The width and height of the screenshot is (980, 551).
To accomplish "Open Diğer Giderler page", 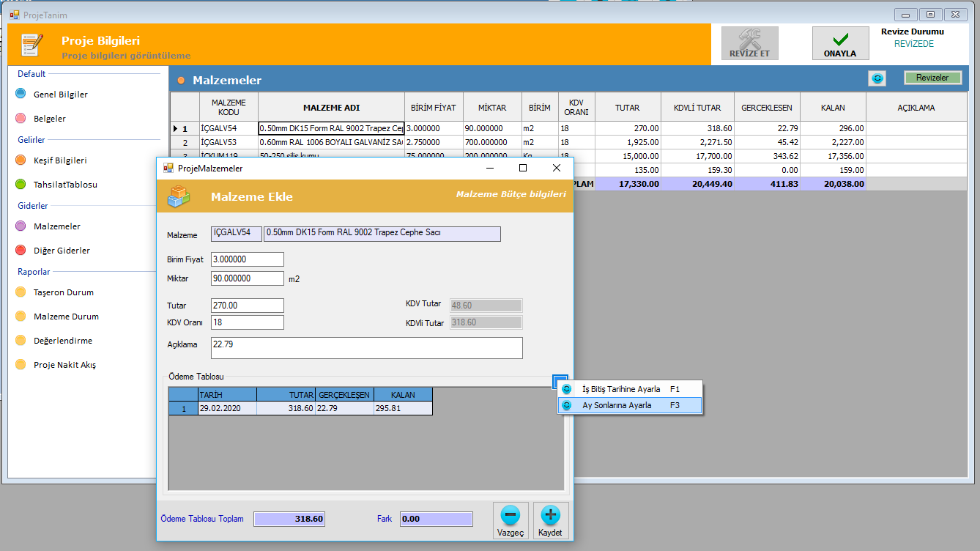I will [x=62, y=251].
